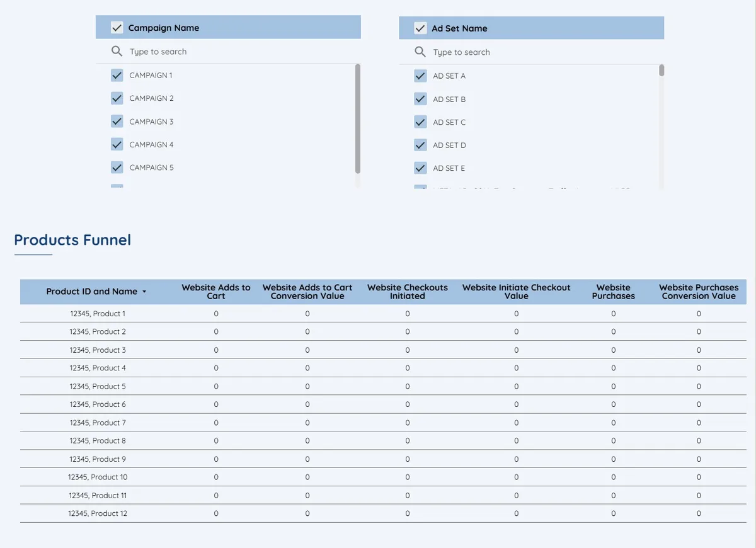The height and width of the screenshot is (548, 756).
Task: Deselect AD SET D
Action: tap(420, 144)
